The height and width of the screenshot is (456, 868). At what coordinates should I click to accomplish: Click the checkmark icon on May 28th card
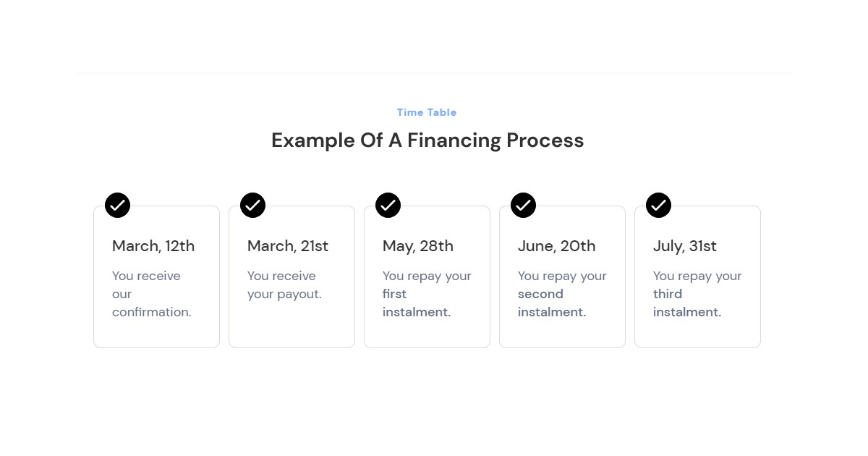(x=387, y=205)
